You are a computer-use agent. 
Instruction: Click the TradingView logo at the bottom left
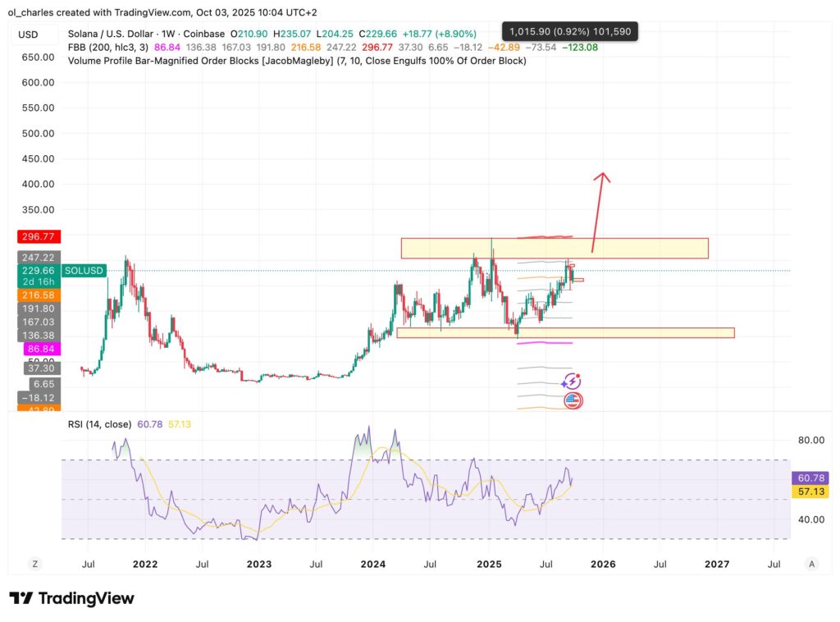[x=70, y=598]
